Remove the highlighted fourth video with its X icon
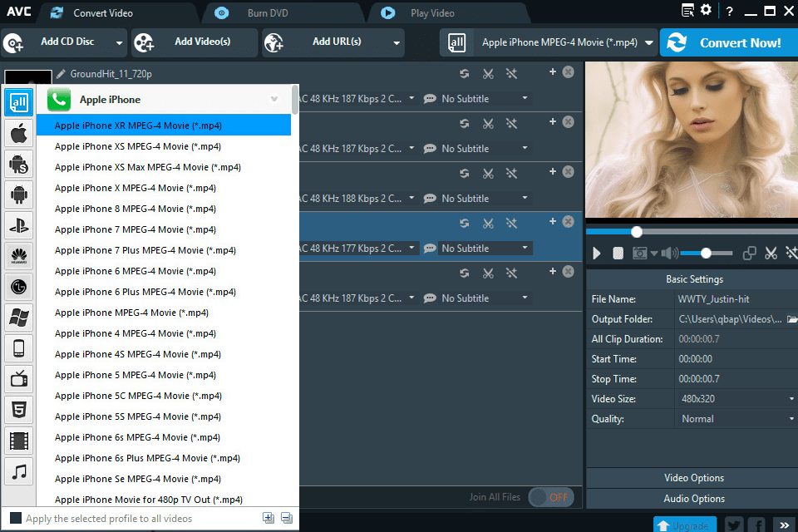The image size is (798, 532). point(569,221)
